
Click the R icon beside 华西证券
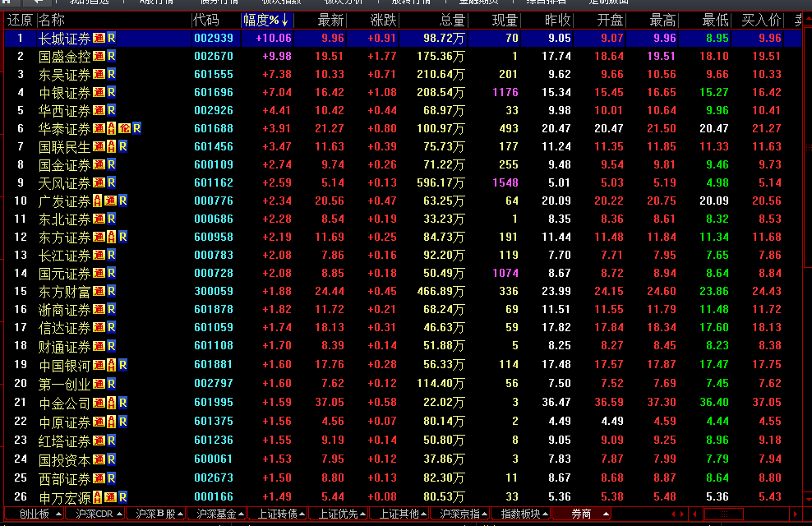point(111,110)
